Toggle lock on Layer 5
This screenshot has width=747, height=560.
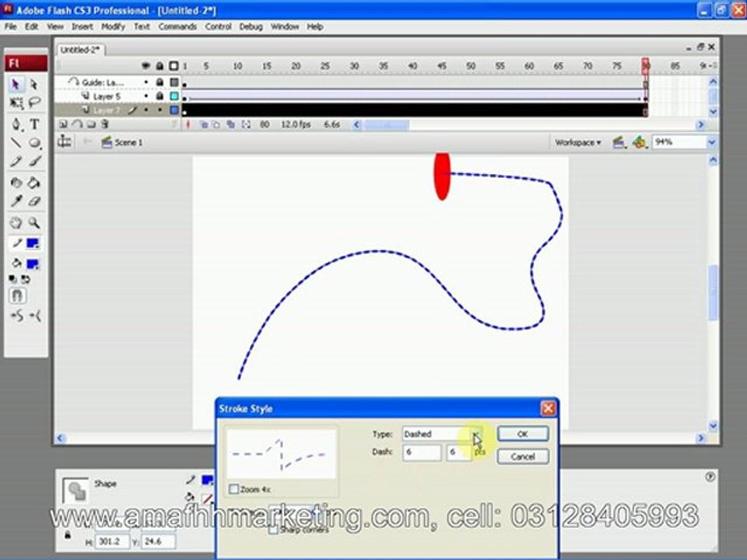pyautogui.click(x=160, y=96)
